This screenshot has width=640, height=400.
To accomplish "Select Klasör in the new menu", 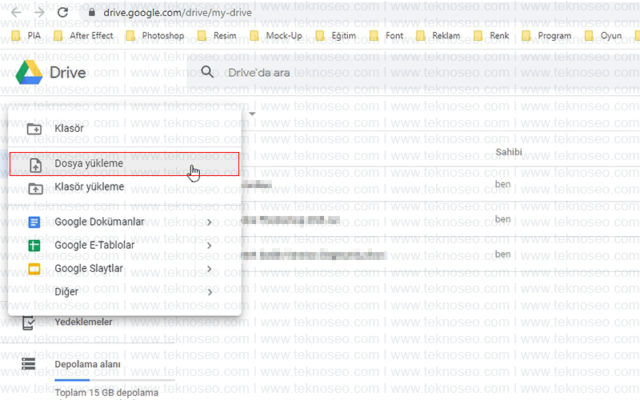I will point(124,129).
